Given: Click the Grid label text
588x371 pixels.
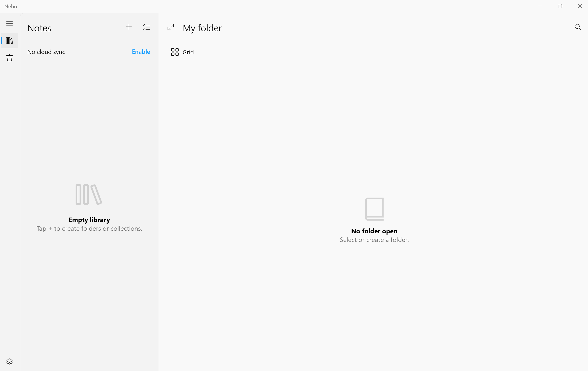Looking at the screenshot, I should point(188,52).
